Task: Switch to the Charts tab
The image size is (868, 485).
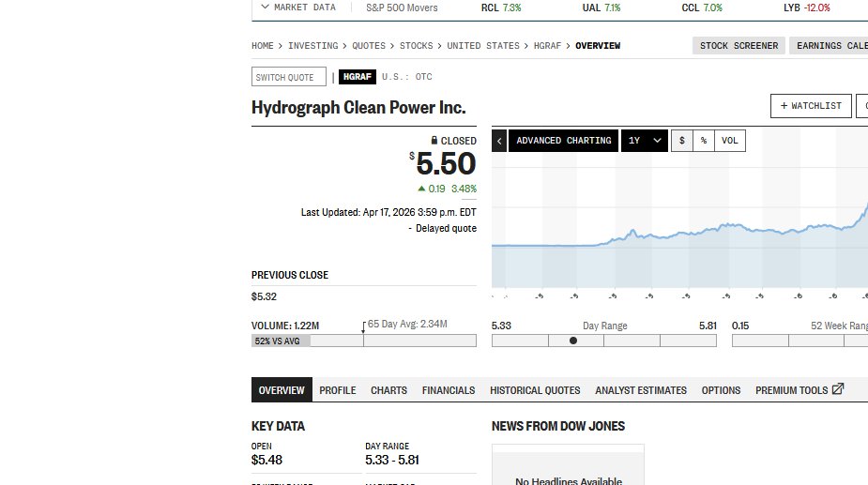Action: pyautogui.click(x=388, y=389)
